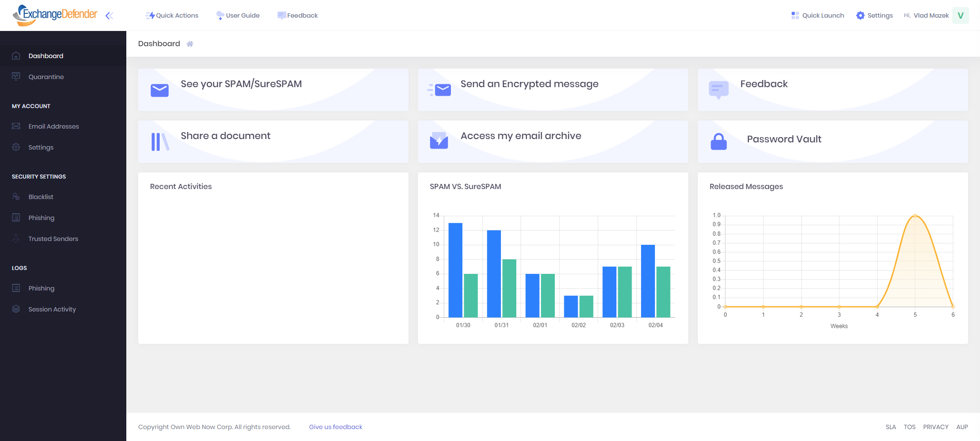Click the Settings gear icon in header
Screen dimensions: 980x441
tap(860, 16)
